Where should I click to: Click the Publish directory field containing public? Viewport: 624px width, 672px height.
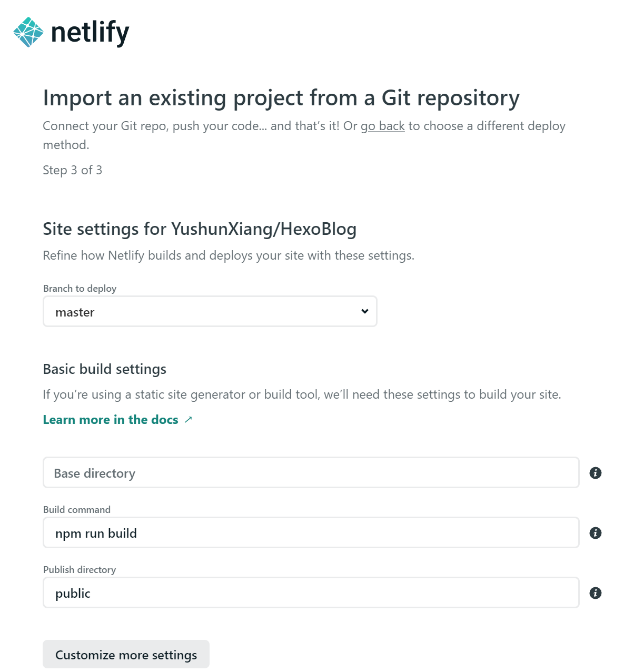311,593
